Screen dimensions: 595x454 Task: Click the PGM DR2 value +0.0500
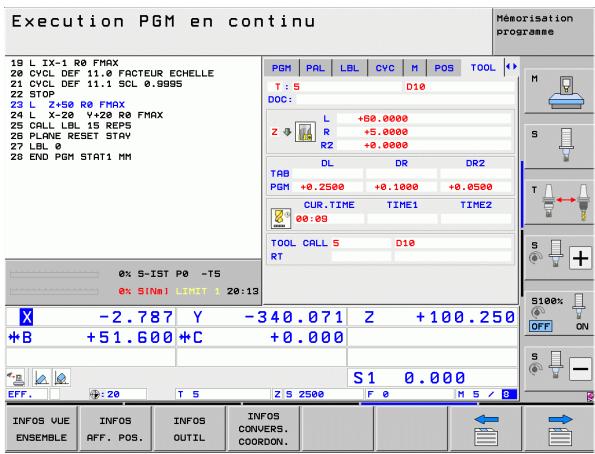point(470,187)
